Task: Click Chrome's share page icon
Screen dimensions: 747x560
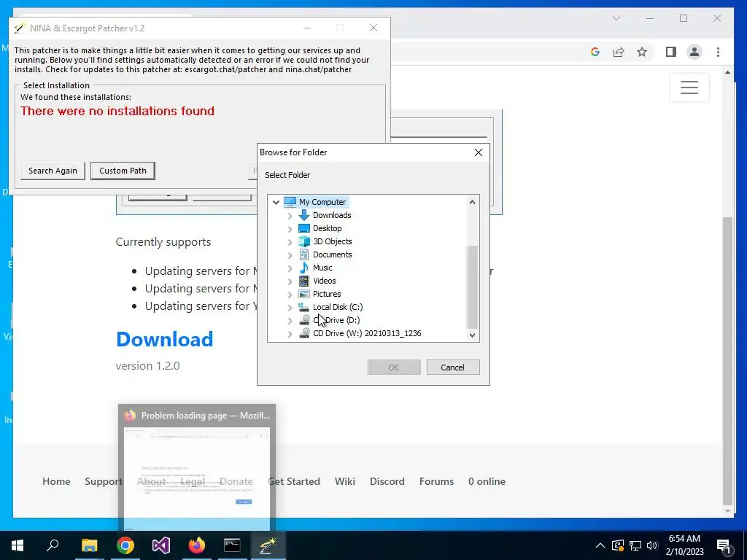Action: click(619, 52)
